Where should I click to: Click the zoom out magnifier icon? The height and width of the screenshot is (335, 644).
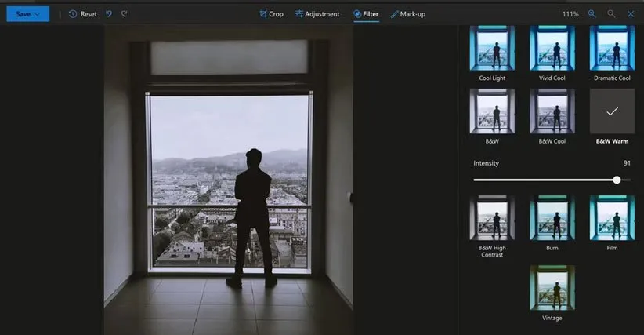point(611,14)
